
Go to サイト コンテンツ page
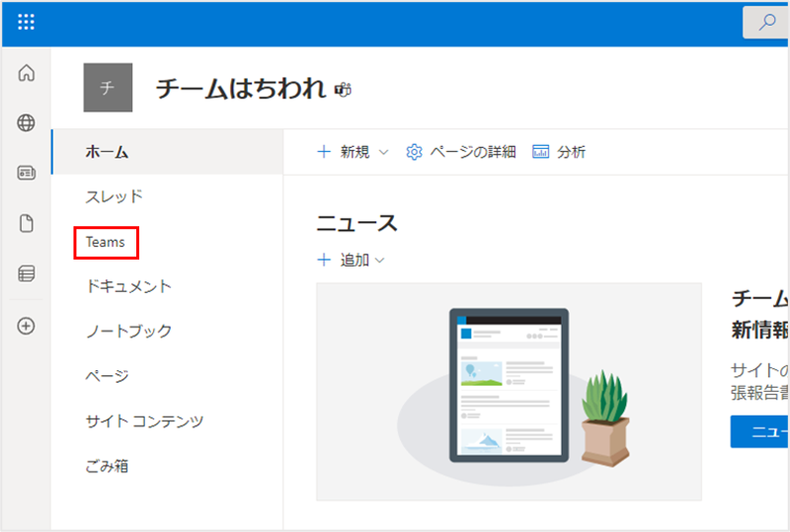(144, 421)
